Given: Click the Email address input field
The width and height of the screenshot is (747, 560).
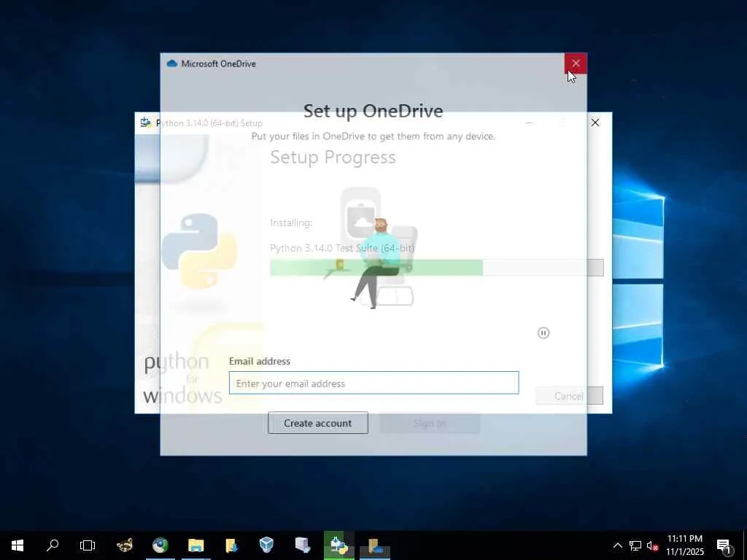Looking at the screenshot, I should [x=373, y=383].
